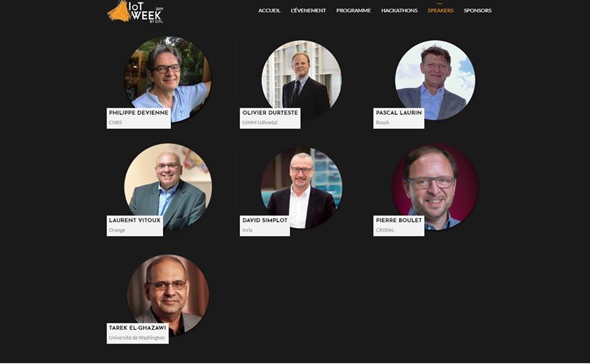Image resolution: width=590 pixels, height=364 pixels.
Task: Go to L'Événement page
Action: [x=308, y=10]
